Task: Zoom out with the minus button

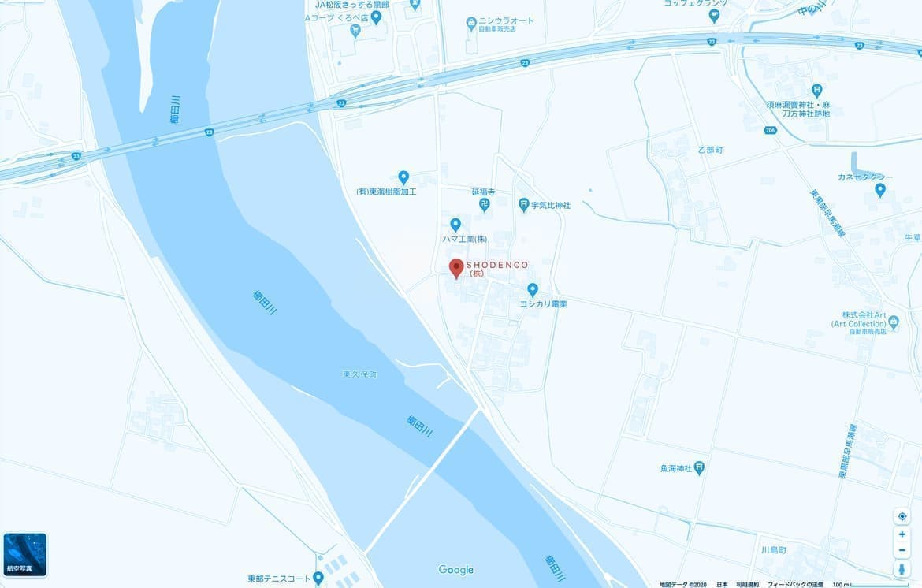Action: (x=902, y=550)
